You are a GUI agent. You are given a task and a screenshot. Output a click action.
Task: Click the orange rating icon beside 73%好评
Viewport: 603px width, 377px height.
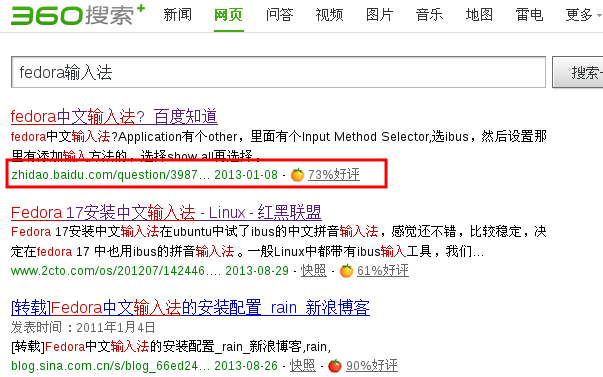point(297,175)
